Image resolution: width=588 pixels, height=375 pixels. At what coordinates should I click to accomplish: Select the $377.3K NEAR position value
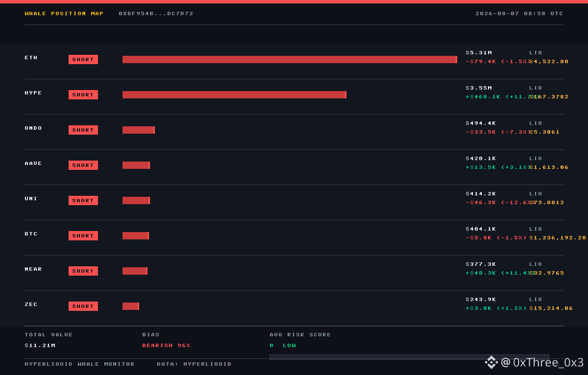[x=481, y=264]
